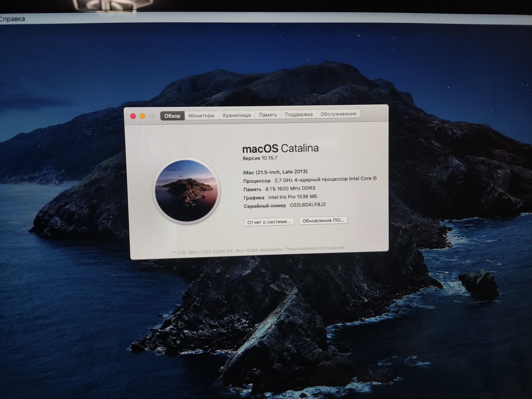Switch to the Обзор tab

pyautogui.click(x=172, y=116)
